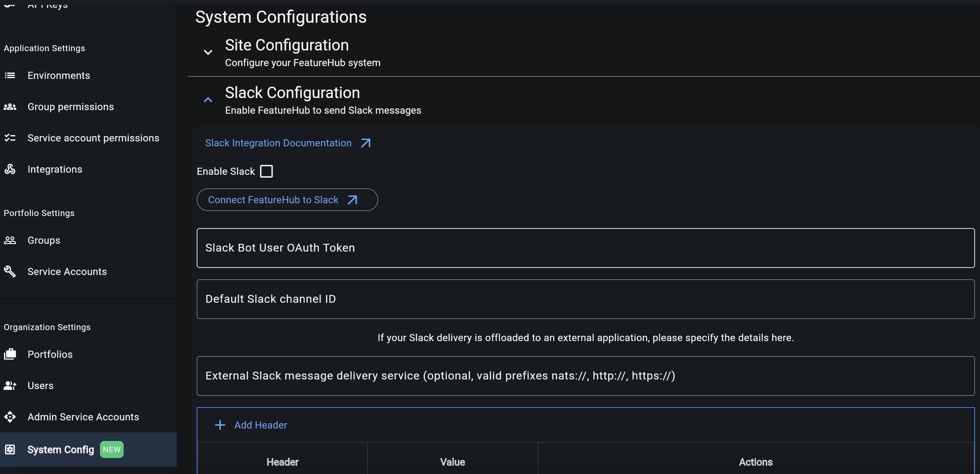Open Integrations via its webhook icon
The image size is (980, 474).
tap(10, 169)
